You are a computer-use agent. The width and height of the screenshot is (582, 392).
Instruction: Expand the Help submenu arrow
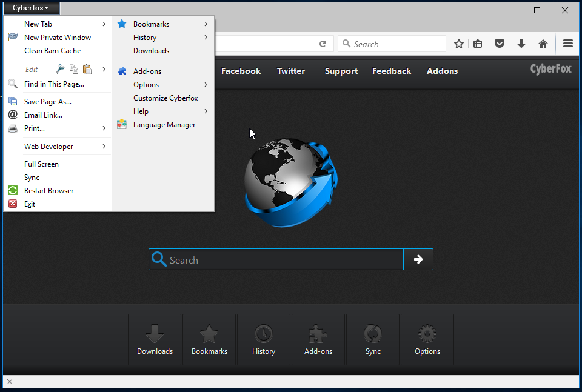[206, 111]
